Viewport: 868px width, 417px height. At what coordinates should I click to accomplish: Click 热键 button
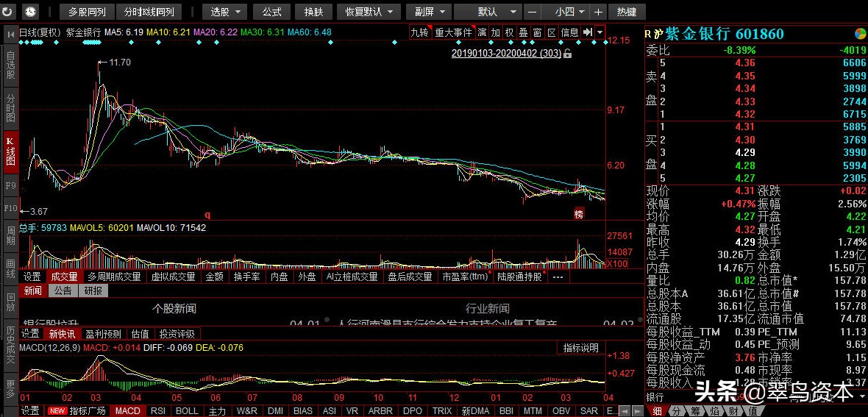pyautogui.click(x=627, y=12)
